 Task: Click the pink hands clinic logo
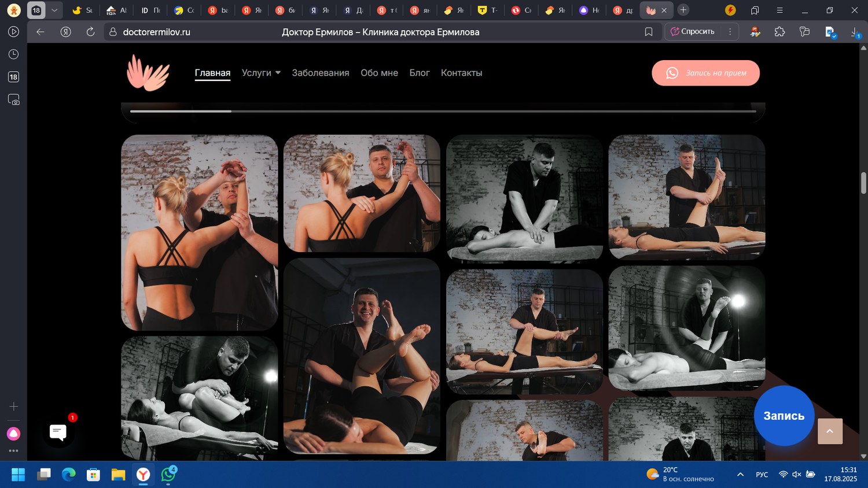pos(148,73)
